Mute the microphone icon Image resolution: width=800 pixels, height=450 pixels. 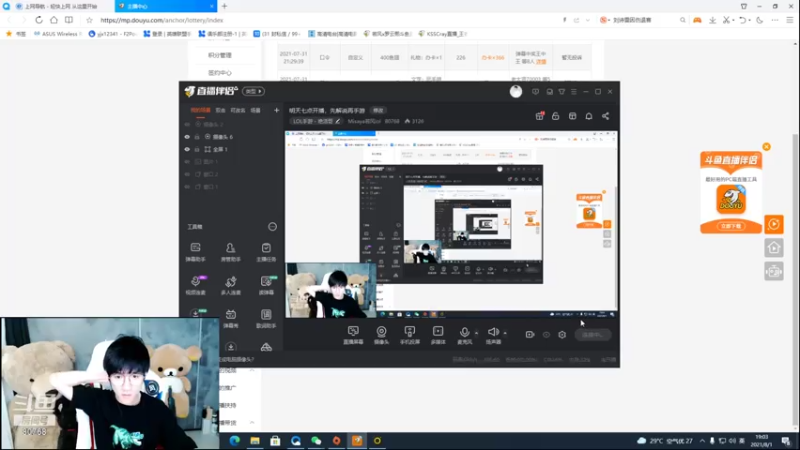click(x=464, y=332)
